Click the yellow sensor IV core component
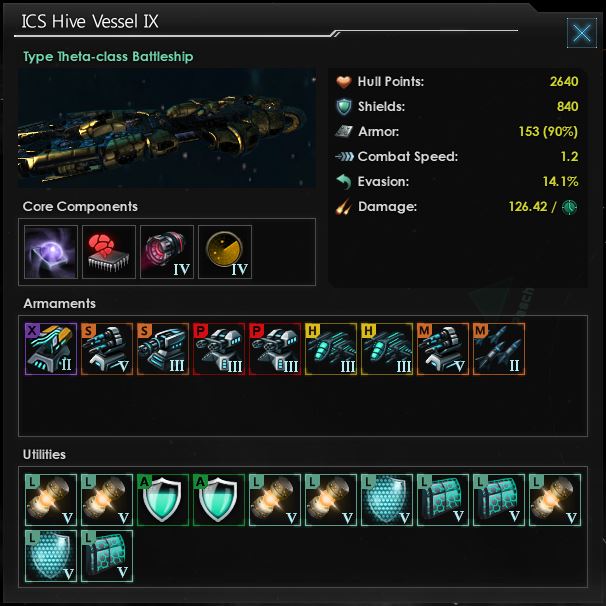 [x=225, y=252]
